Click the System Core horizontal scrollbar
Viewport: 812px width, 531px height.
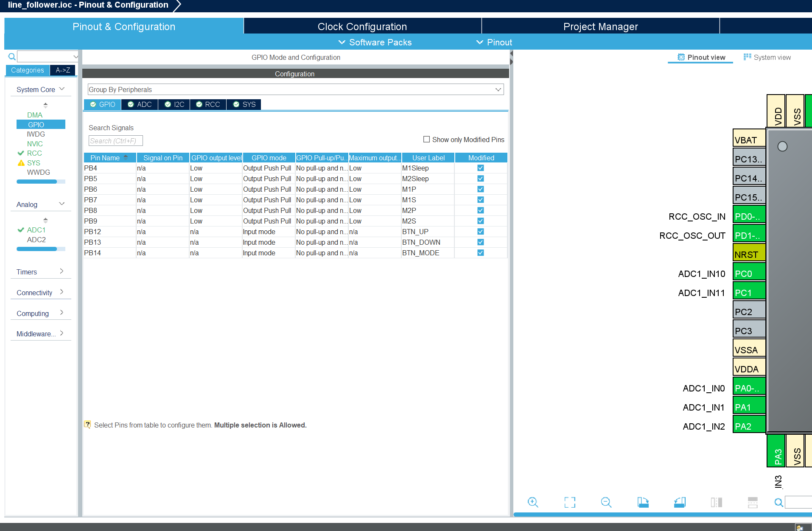tap(41, 182)
